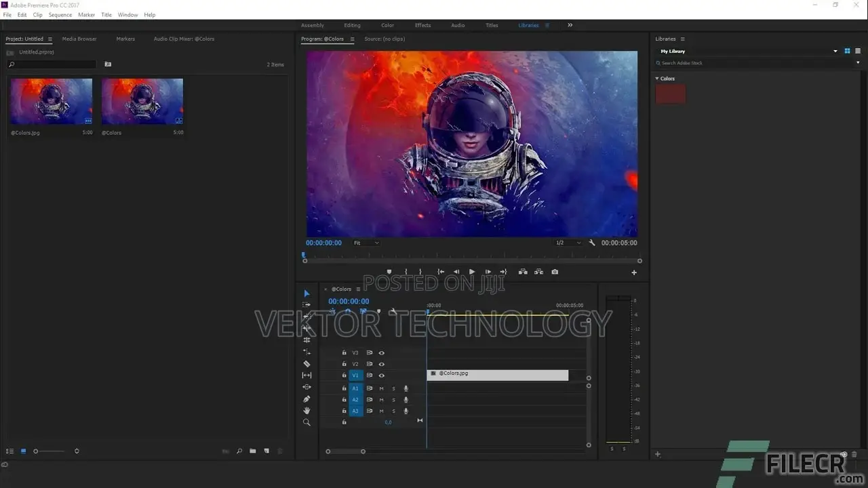The image size is (868, 488).
Task: Mute audio track A1
Action: [x=381, y=388]
